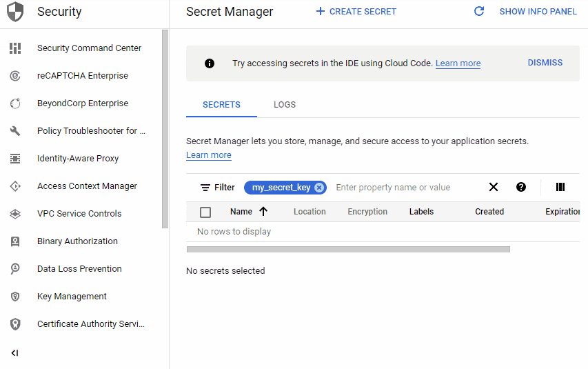The width and height of the screenshot is (588, 369).
Task: Open Policy Troubleshooter menu item
Action: pyautogui.click(x=91, y=131)
